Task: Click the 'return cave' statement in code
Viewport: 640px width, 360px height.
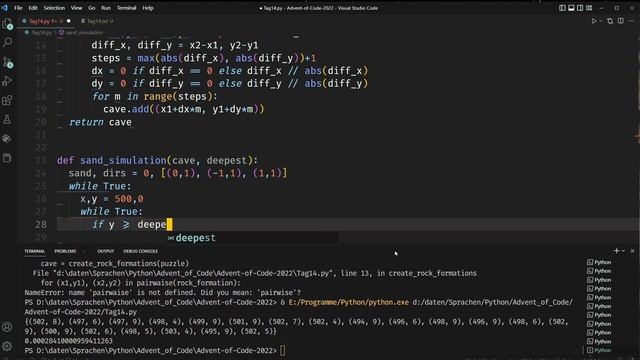Action: (100, 122)
